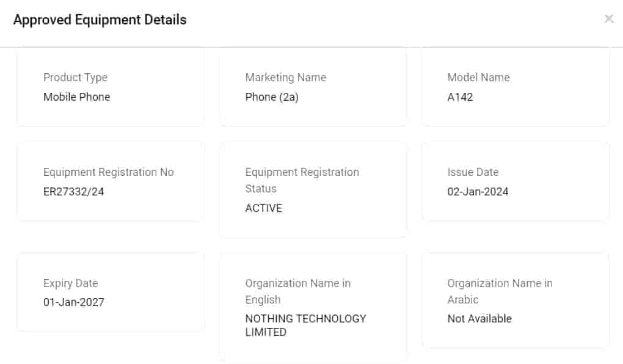The image size is (623, 364).
Task: Select the NOTHING TECHNOLOGY LIMITED text
Action: pyautogui.click(x=305, y=326)
